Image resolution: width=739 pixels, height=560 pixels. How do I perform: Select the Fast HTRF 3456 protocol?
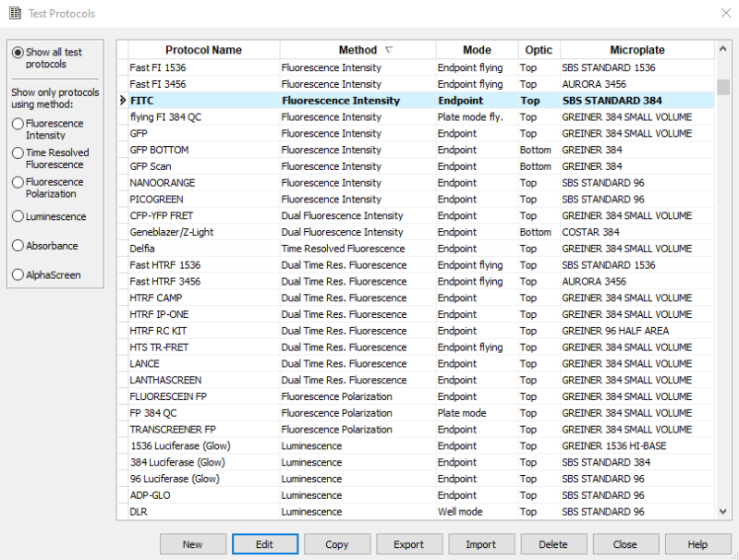[165, 282]
